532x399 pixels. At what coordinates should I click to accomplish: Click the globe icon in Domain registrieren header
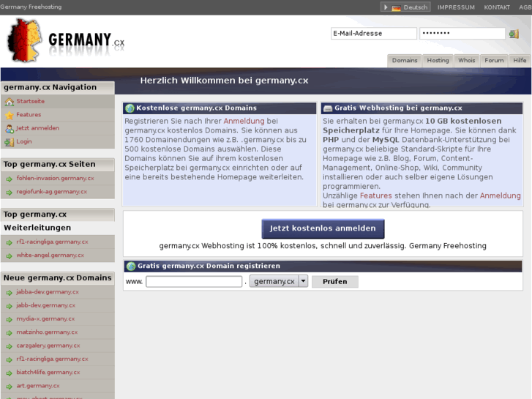coord(131,266)
